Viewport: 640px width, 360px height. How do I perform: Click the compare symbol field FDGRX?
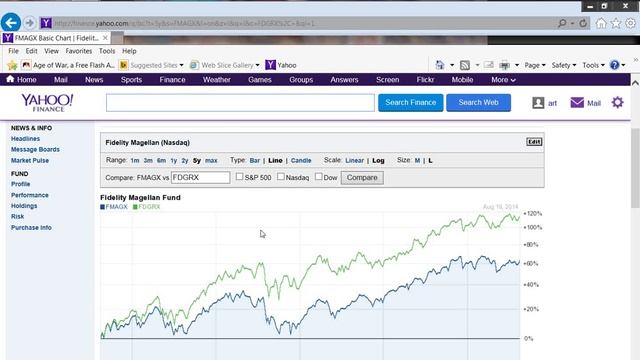point(200,178)
